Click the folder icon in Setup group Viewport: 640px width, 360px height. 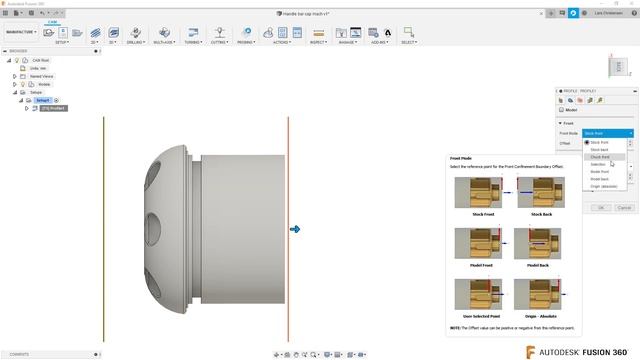[x=77, y=32]
